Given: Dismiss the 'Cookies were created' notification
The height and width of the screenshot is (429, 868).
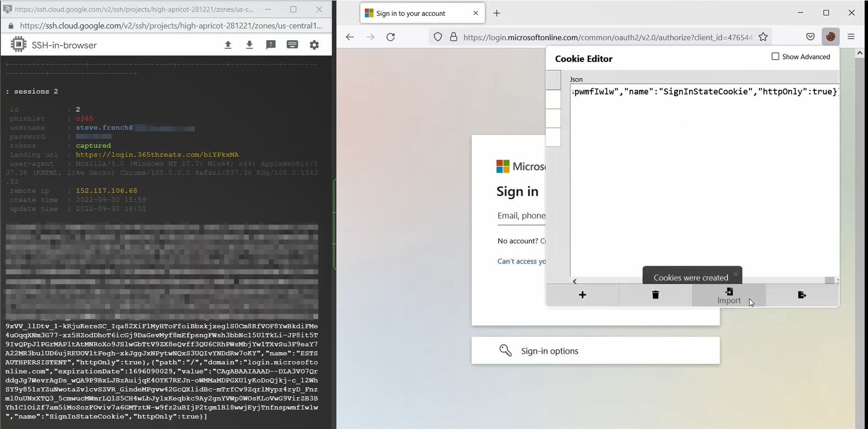Looking at the screenshot, I should (x=736, y=274).
